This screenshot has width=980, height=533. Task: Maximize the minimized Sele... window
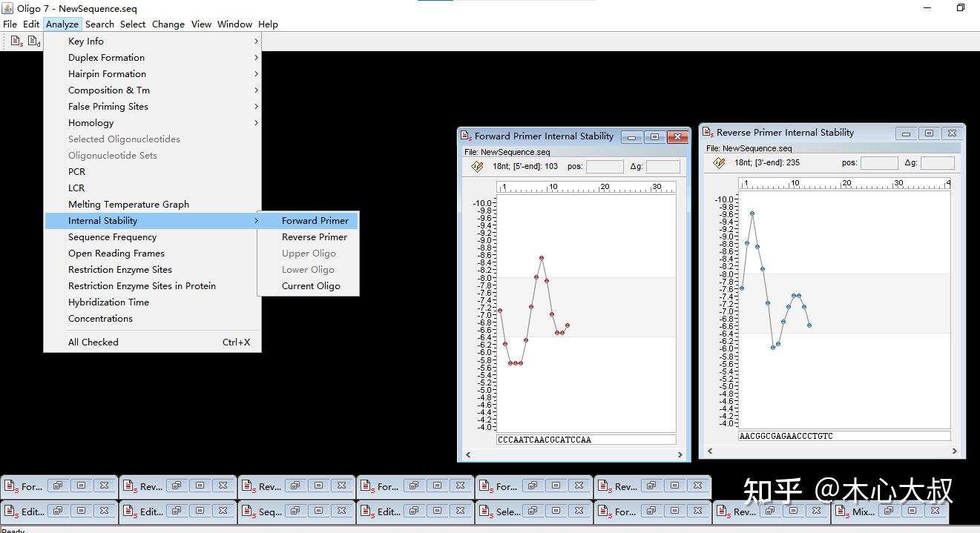[x=556, y=511]
